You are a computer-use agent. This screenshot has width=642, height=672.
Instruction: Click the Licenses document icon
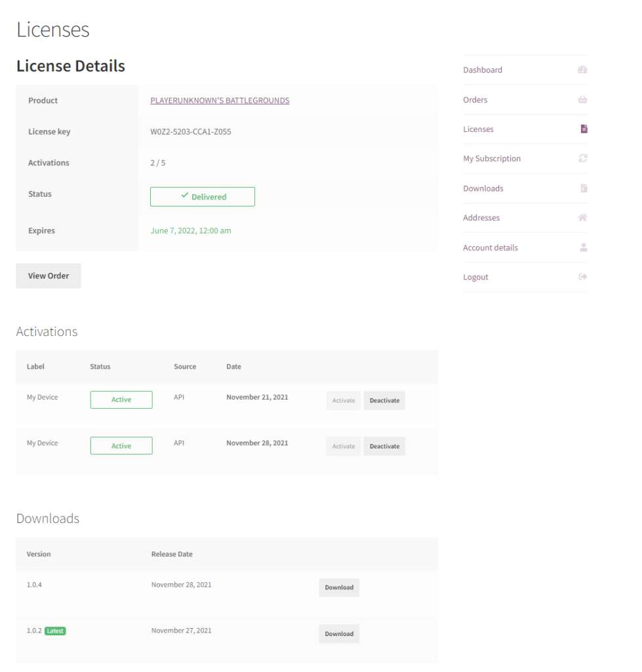pos(584,129)
